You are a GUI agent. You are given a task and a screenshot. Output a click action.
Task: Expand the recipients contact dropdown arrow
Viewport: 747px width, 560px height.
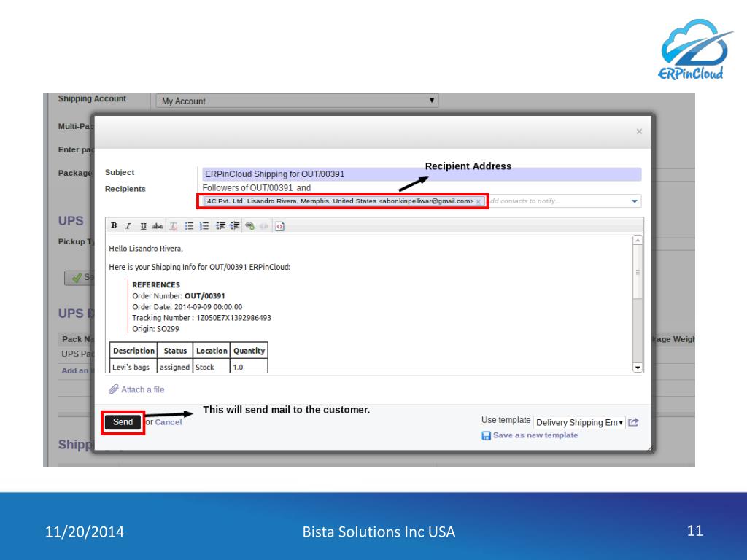[635, 201]
